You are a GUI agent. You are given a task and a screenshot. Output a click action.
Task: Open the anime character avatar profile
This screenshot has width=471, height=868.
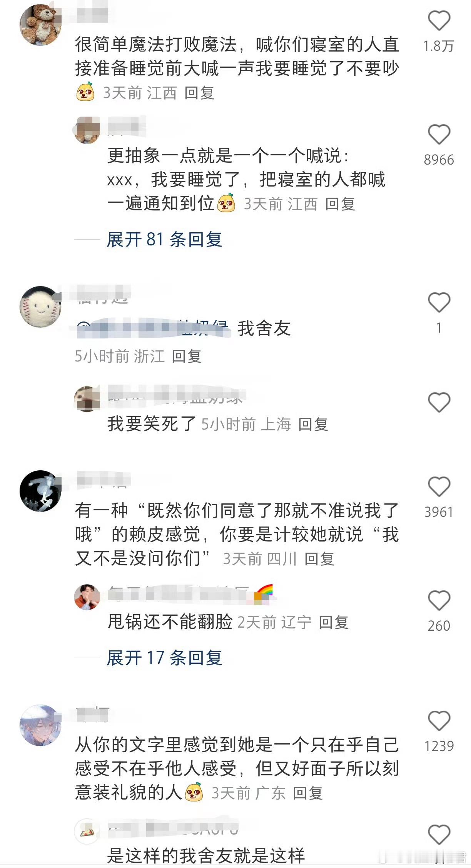[x=40, y=725]
